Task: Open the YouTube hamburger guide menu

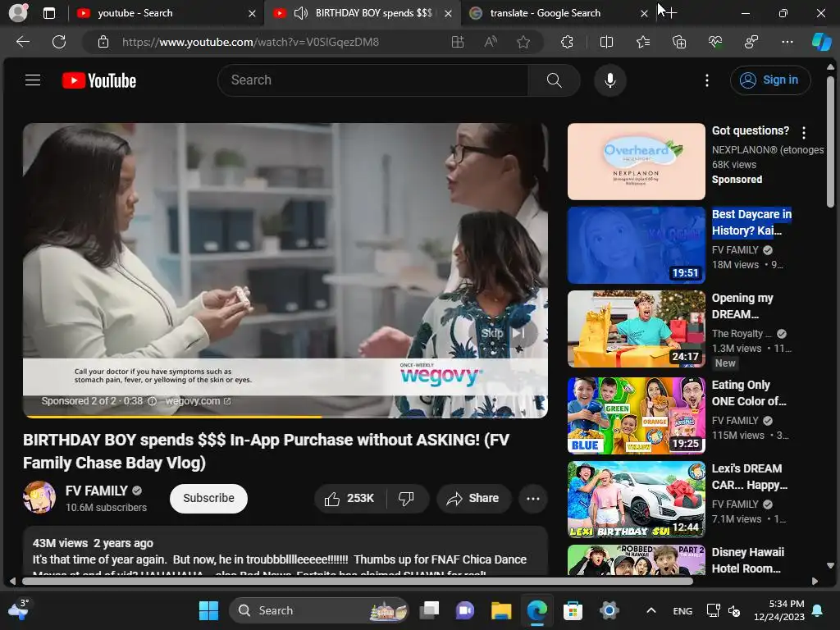Action: [33, 80]
